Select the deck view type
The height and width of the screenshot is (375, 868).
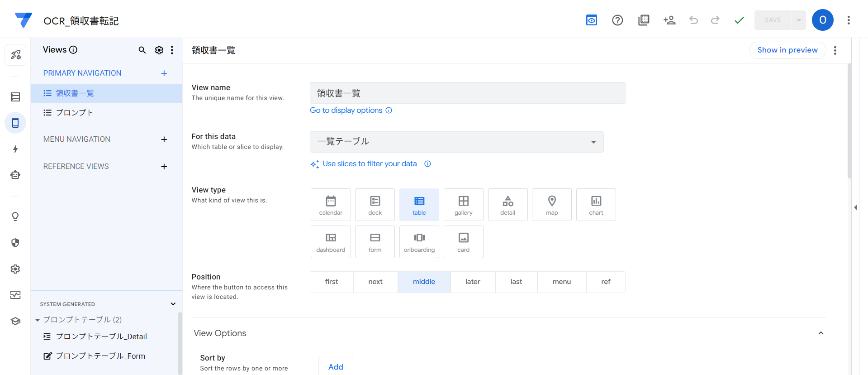(x=375, y=205)
